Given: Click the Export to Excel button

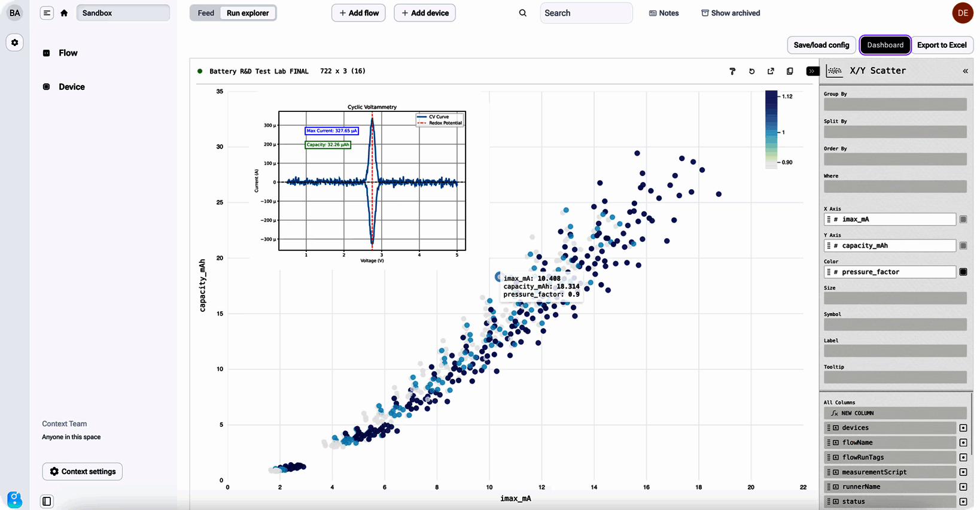Looking at the screenshot, I should [x=942, y=45].
